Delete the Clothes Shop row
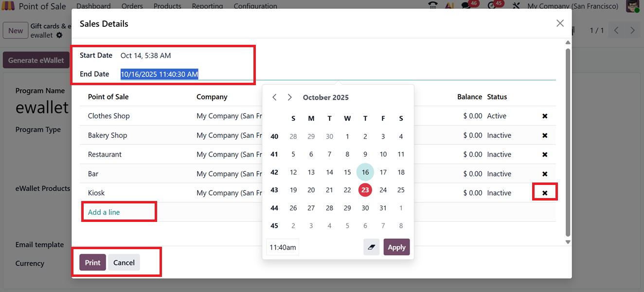644x292 pixels. click(545, 116)
